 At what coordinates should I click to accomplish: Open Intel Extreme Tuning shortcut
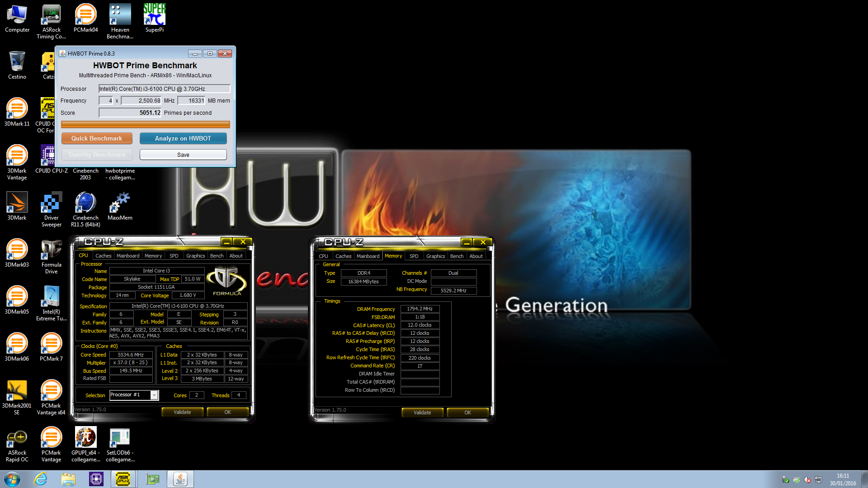coord(51,304)
